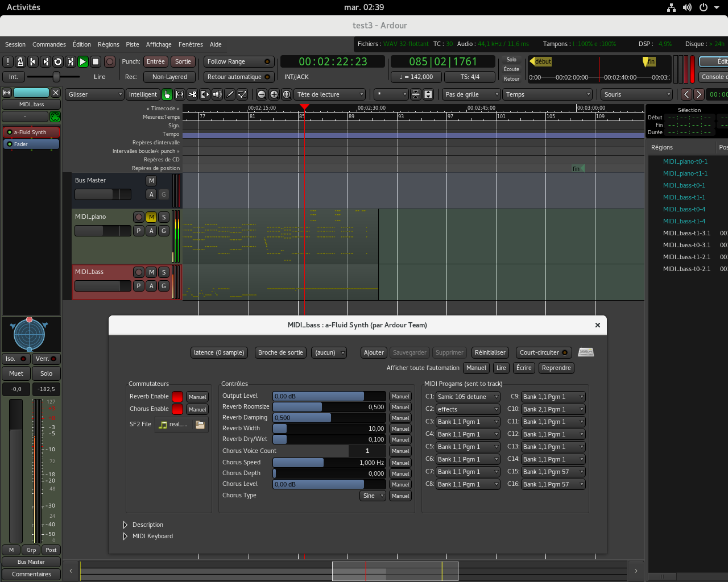Click the Ajouter preset button
Screen dimensions: 728x582
[374, 352]
